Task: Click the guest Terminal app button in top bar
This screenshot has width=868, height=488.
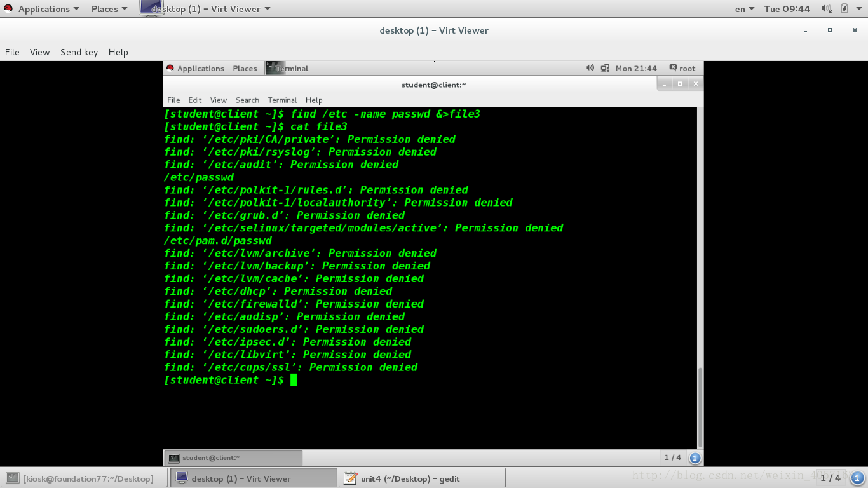Action: point(287,68)
